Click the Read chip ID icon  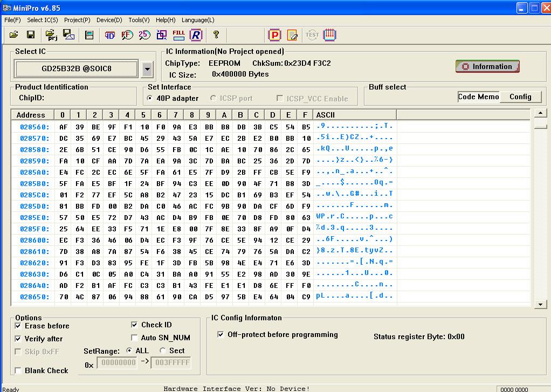point(109,35)
